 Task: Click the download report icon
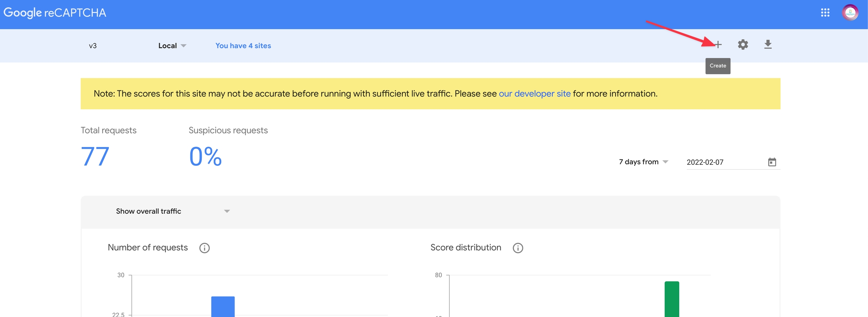pyautogui.click(x=768, y=45)
